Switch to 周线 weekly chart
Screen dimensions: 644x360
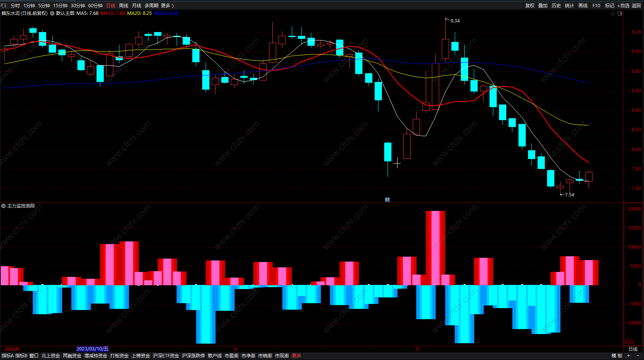click(x=124, y=6)
